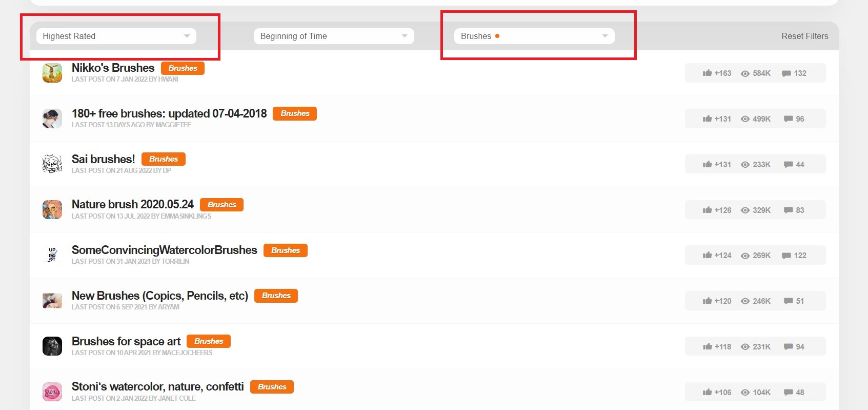Click thumbs-up icon showing +118
The image size is (868, 410).
point(707,346)
